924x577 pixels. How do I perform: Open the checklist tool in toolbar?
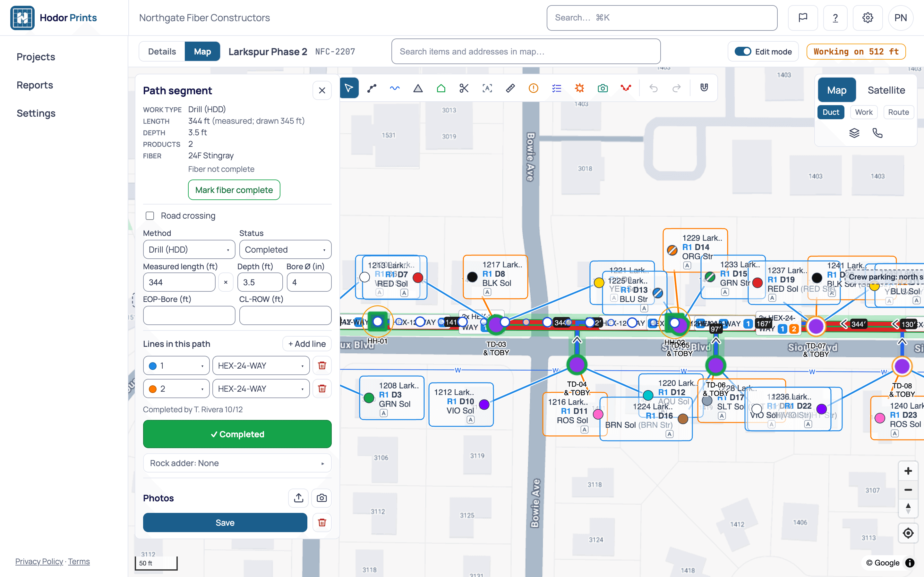coord(556,88)
